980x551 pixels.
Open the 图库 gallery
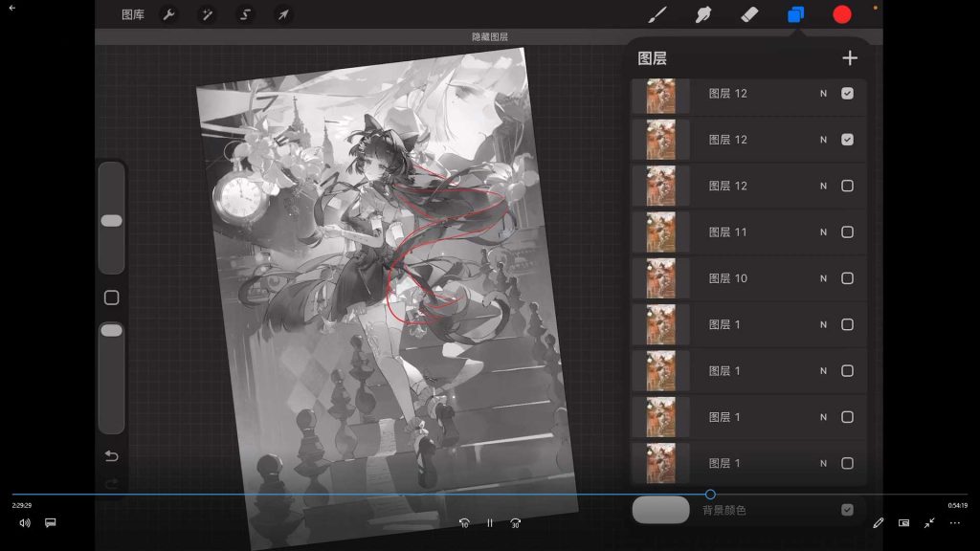click(x=132, y=14)
